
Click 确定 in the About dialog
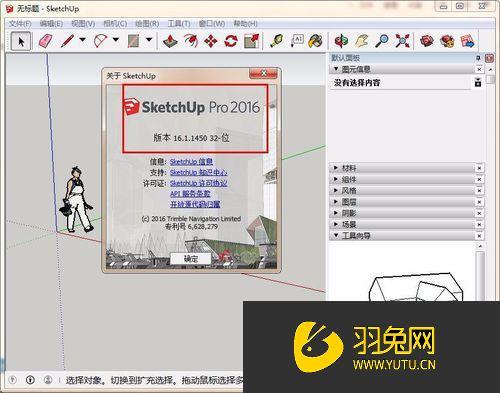[x=191, y=259]
